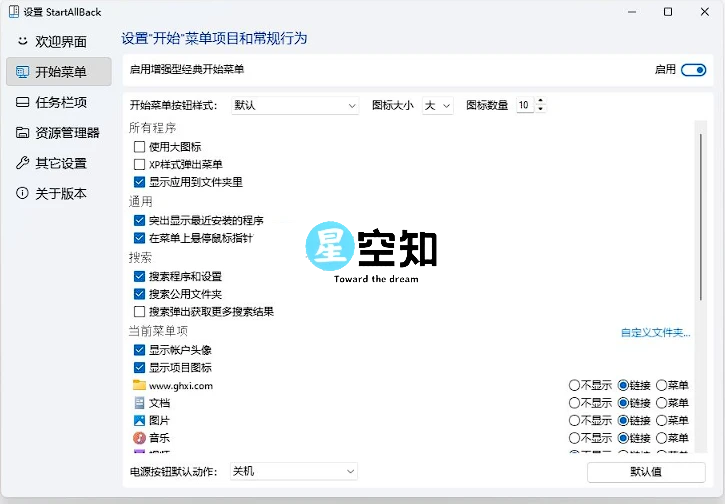
Task: Uncheck 显示应用到文件夹里
Action: click(x=139, y=182)
